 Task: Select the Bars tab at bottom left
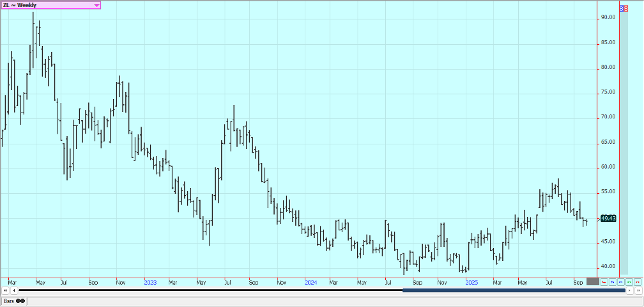click(x=13, y=301)
